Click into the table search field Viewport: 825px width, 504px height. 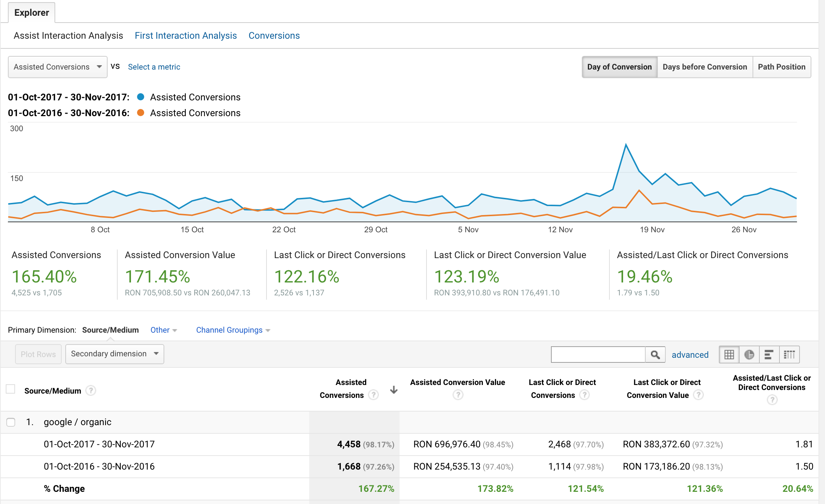pyautogui.click(x=598, y=355)
